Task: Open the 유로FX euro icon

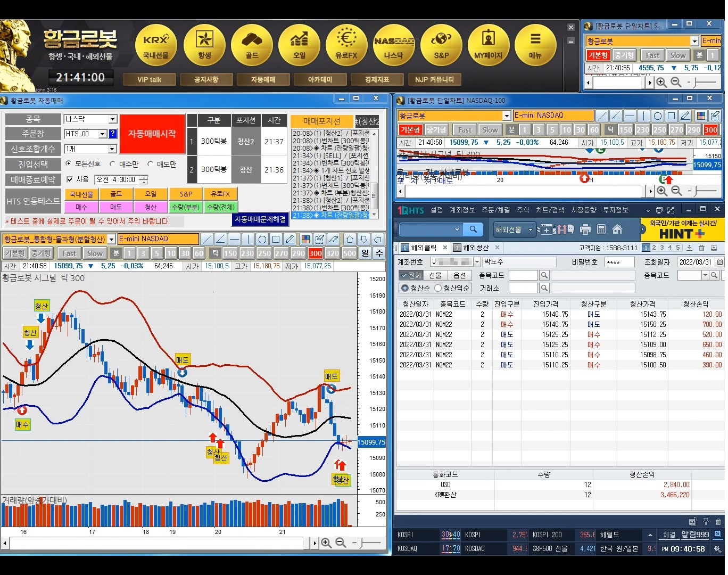Action: click(x=346, y=45)
